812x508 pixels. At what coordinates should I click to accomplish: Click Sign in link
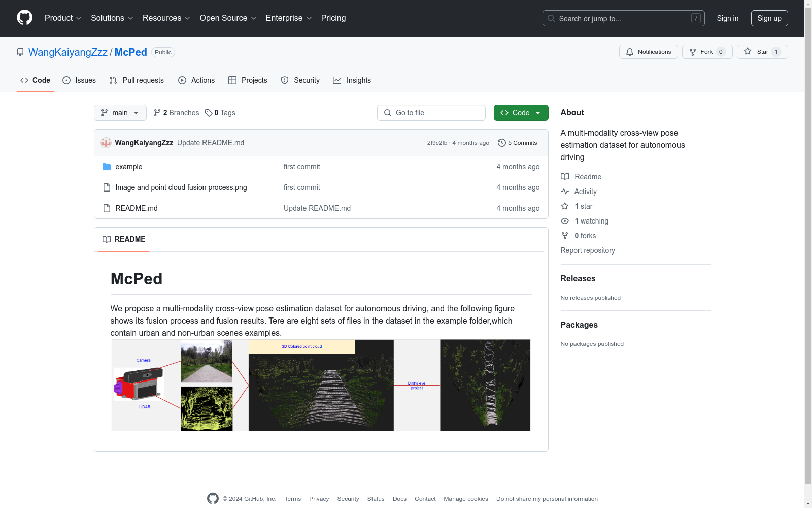(728, 18)
